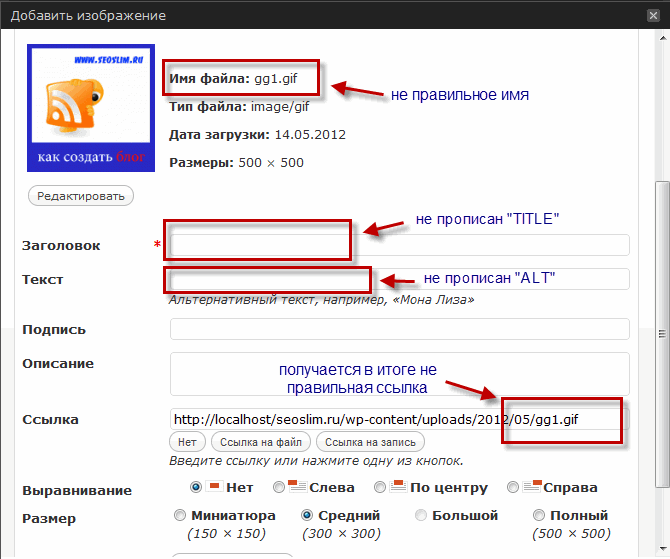Click the Введите ссылку hint text
The height and width of the screenshot is (559, 670).
(316, 461)
